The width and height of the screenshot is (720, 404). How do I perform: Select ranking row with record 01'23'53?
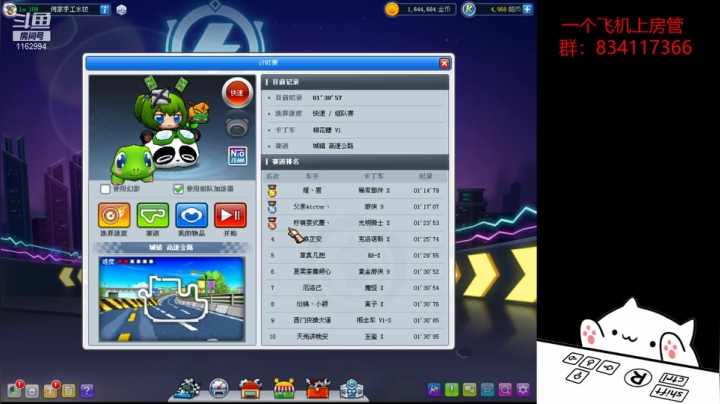[355, 223]
